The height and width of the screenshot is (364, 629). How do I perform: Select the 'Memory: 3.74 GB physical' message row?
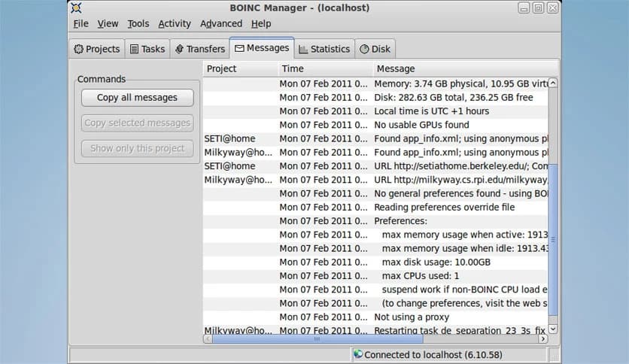click(x=375, y=83)
